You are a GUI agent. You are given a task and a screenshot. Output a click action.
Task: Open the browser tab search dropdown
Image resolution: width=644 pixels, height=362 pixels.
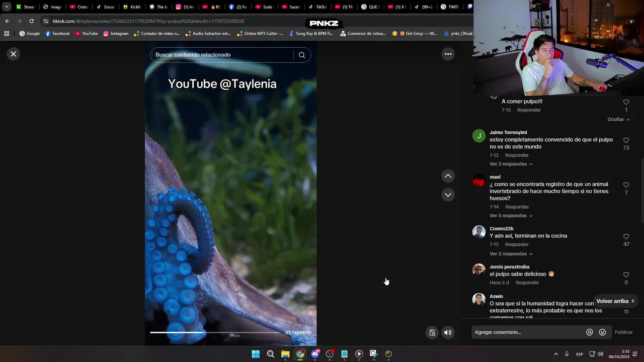[7, 7]
